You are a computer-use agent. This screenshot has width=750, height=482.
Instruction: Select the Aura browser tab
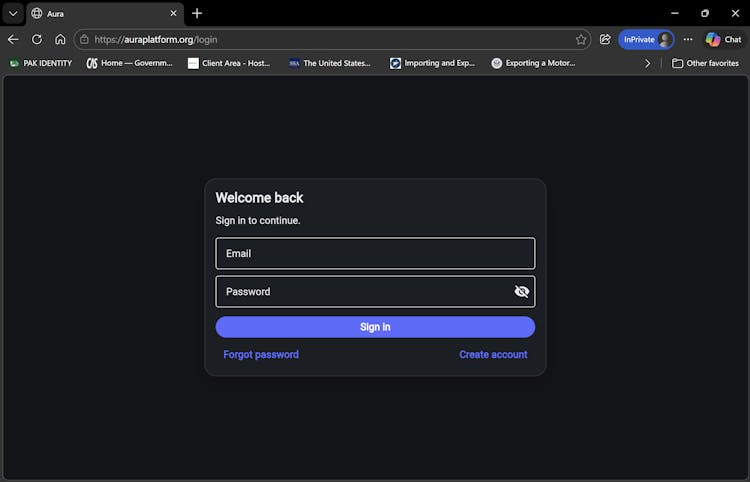click(x=100, y=13)
